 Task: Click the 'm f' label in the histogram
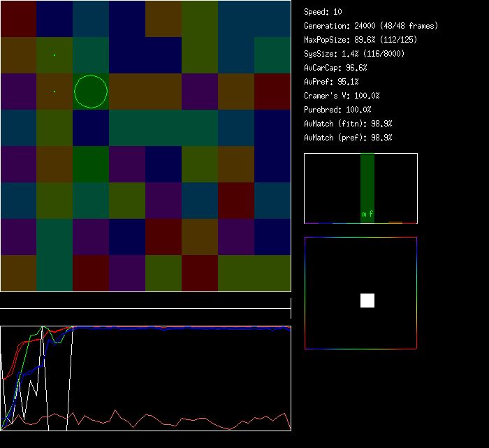(367, 214)
